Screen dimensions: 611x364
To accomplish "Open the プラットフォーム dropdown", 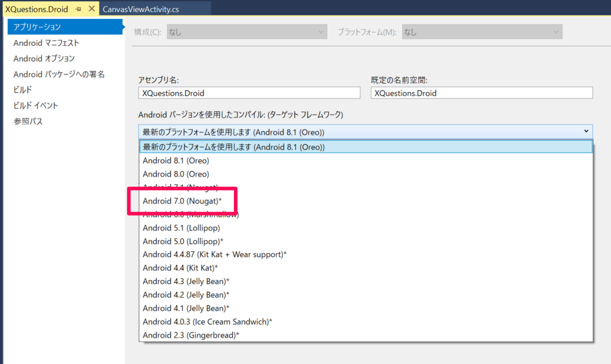I will [x=482, y=32].
